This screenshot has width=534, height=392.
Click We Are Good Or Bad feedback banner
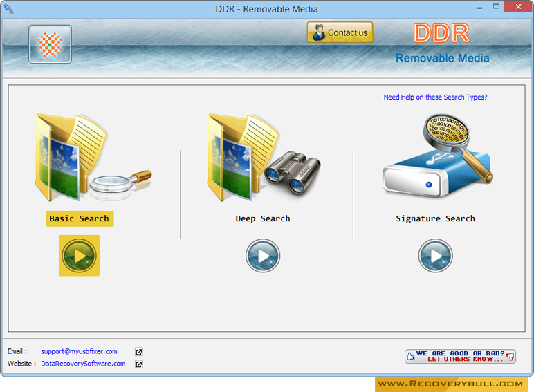pos(460,356)
